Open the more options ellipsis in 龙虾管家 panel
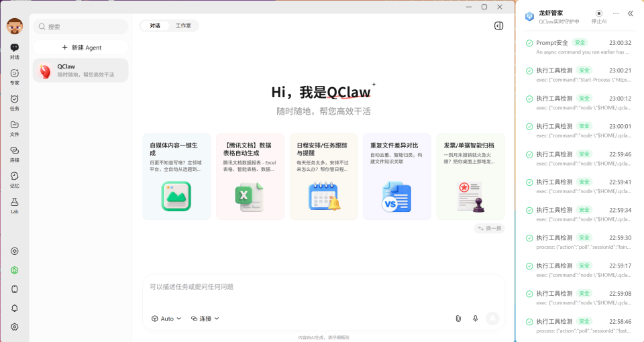This screenshot has width=644, height=342. coord(616,13)
